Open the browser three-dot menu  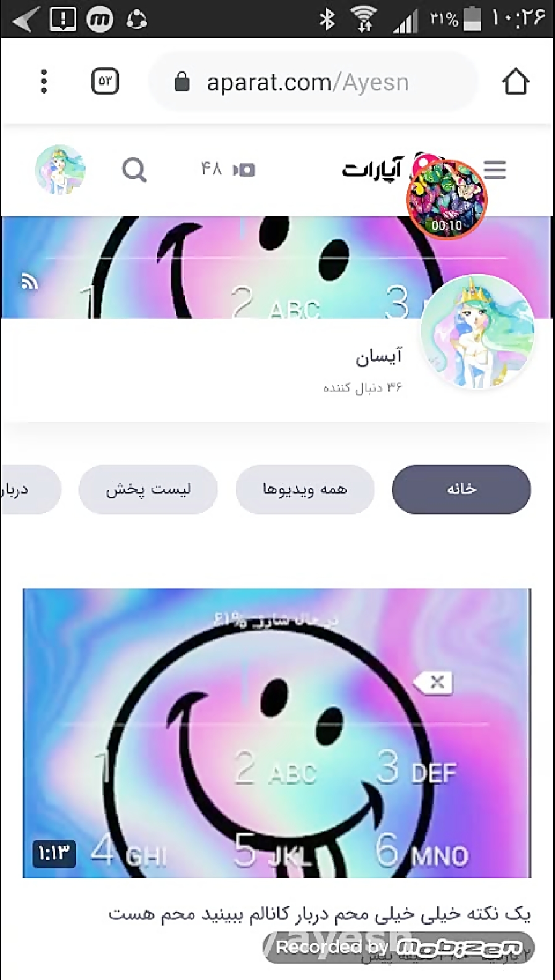tap(44, 81)
